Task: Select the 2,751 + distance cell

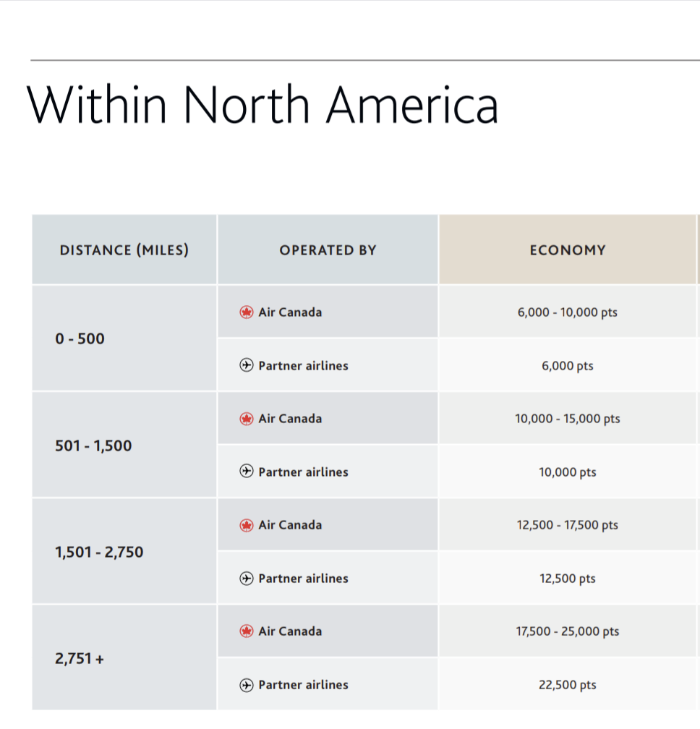Action: [80, 659]
